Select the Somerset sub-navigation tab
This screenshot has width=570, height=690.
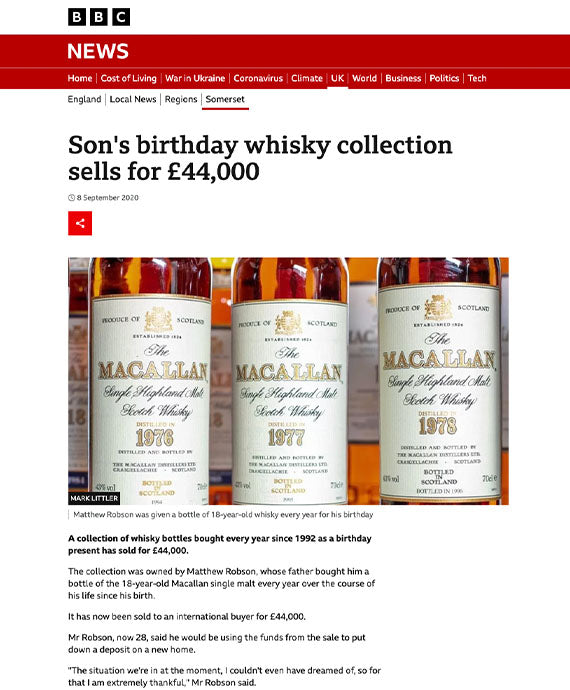tap(225, 99)
